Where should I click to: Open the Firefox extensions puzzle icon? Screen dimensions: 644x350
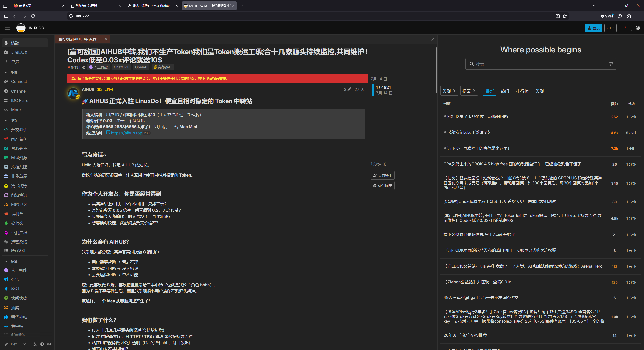629,16
